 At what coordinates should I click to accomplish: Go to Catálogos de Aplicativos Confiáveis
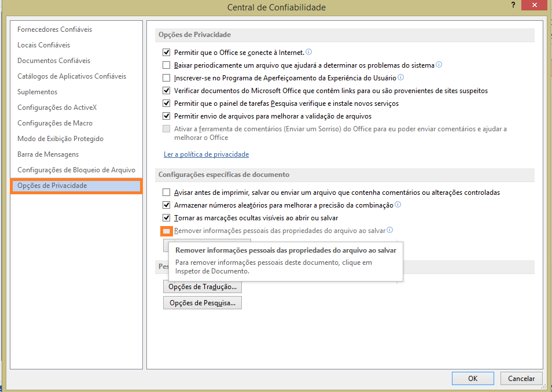point(72,76)
